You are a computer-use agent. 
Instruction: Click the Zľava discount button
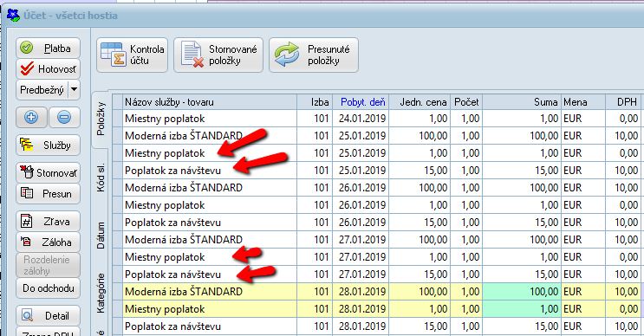tap(48, 222)
